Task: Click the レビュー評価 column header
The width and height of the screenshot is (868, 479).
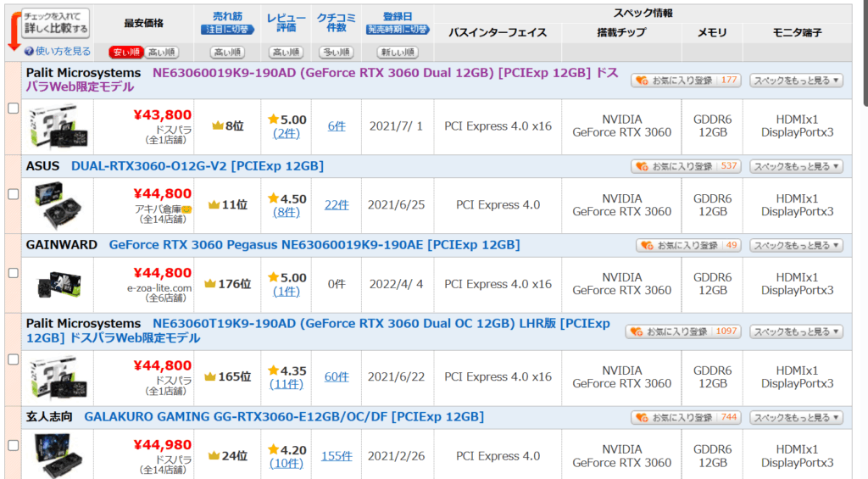Action: [287, 23]
